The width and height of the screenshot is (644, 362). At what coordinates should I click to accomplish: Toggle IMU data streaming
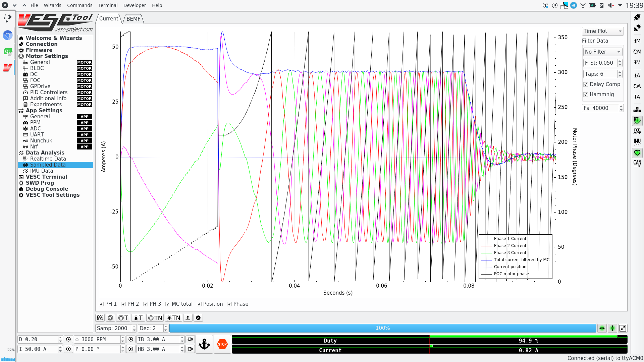[x=637, y=142]
